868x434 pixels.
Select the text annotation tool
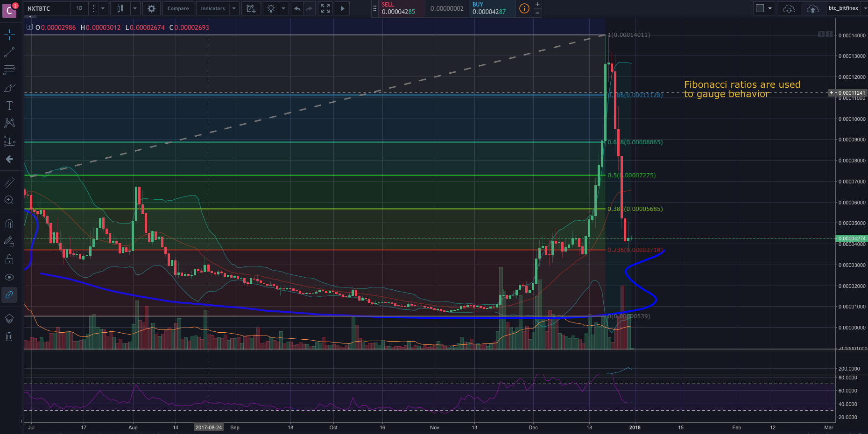tap(9, 105)
